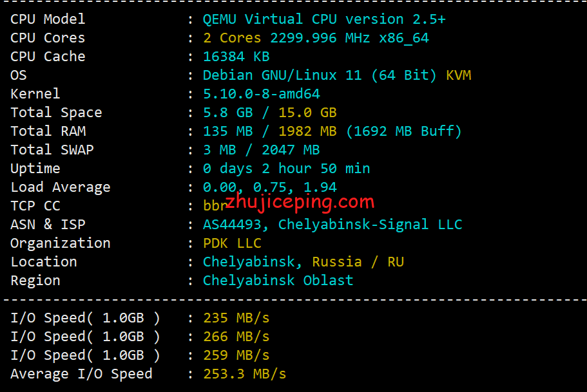The image size is (587, 392).
Task: Click the Russia / RU location text
Action: coord(358,262)
